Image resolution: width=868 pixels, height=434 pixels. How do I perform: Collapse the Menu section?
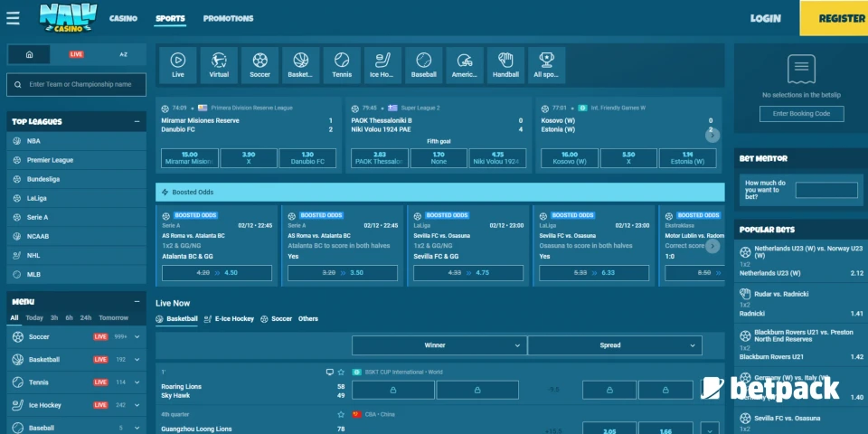coord(137,302)
